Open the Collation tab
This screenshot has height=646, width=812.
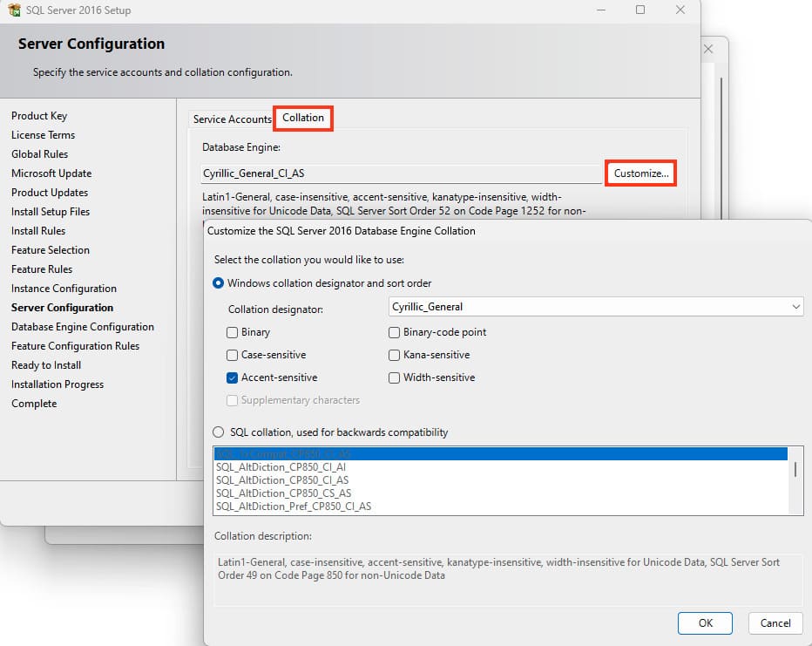pos(303,118)
